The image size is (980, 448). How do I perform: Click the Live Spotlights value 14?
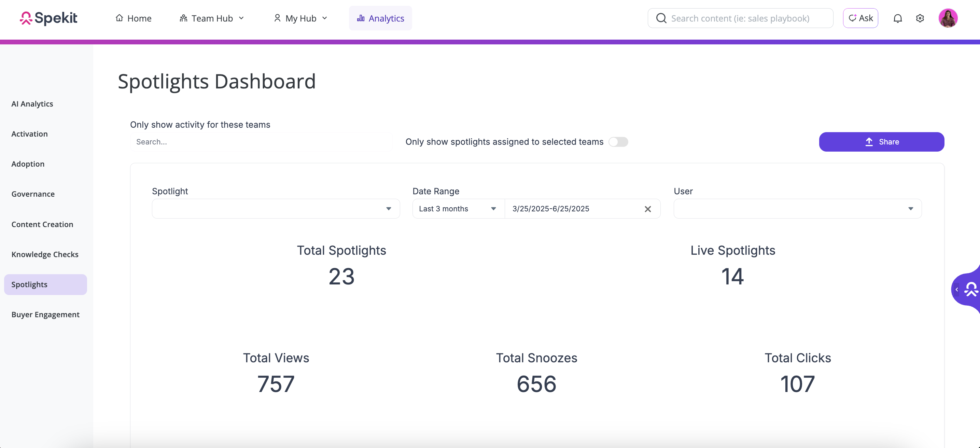733,277
